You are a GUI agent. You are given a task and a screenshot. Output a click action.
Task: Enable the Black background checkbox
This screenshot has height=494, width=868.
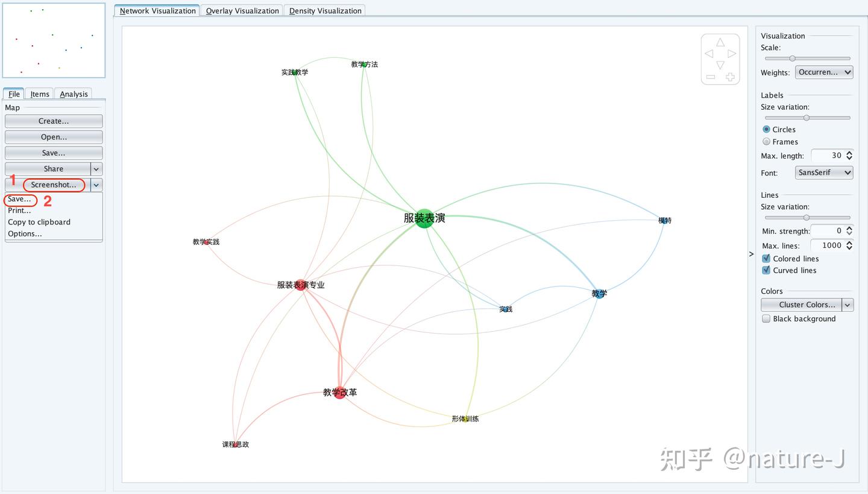tap(766, 318)
